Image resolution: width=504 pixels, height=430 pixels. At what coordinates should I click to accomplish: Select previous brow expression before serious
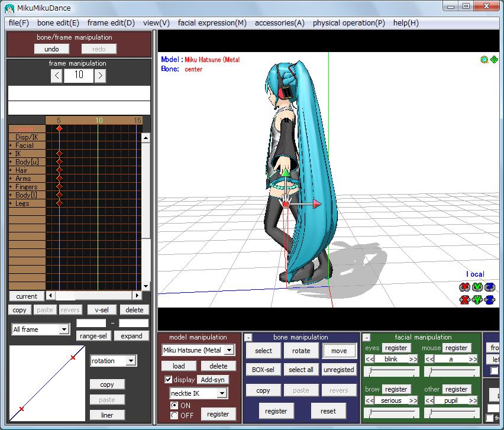369,400
